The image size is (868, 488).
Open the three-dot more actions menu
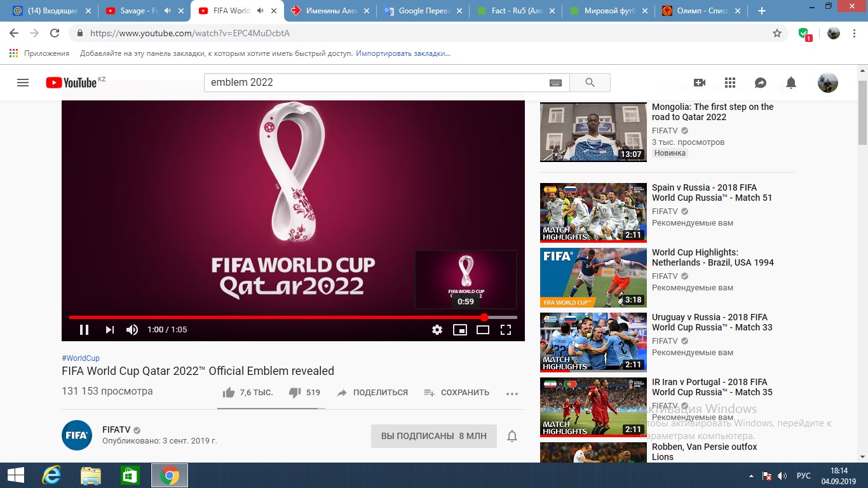click(512, 393)
